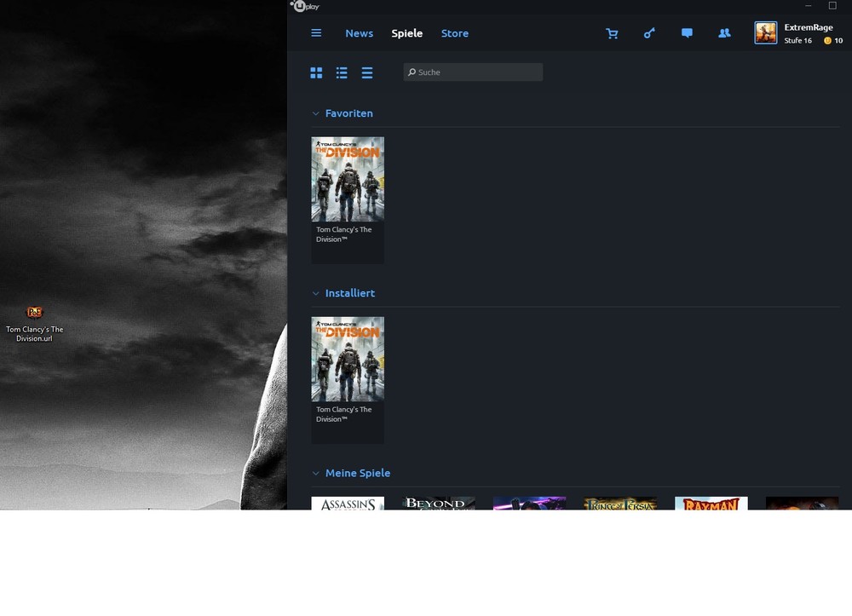Collapse the Favoriten section
Image resolution: width=852 pixels, height=616 pixels.
coord(316,113)
